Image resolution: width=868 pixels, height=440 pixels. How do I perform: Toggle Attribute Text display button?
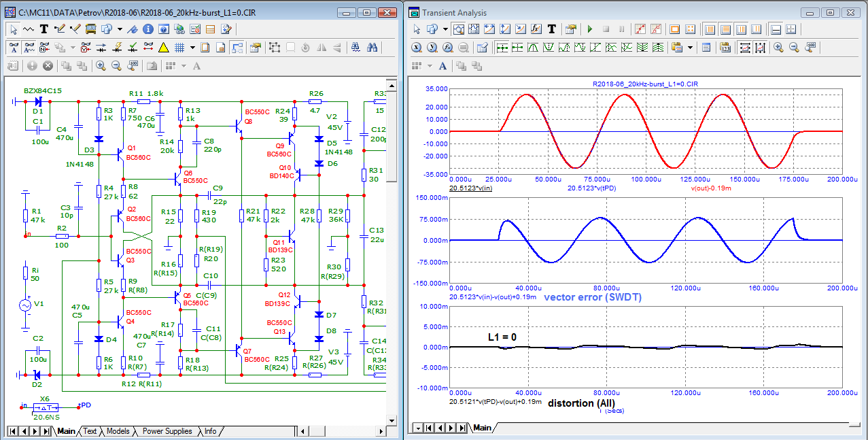tap(29, 48)
